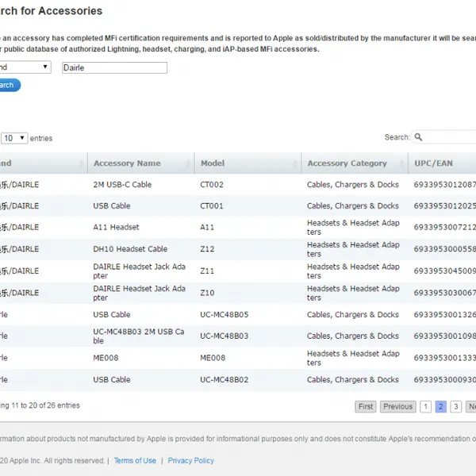The image size is (476, 476).
Task: Select model CT001 cell
Action: click(212, 205)
